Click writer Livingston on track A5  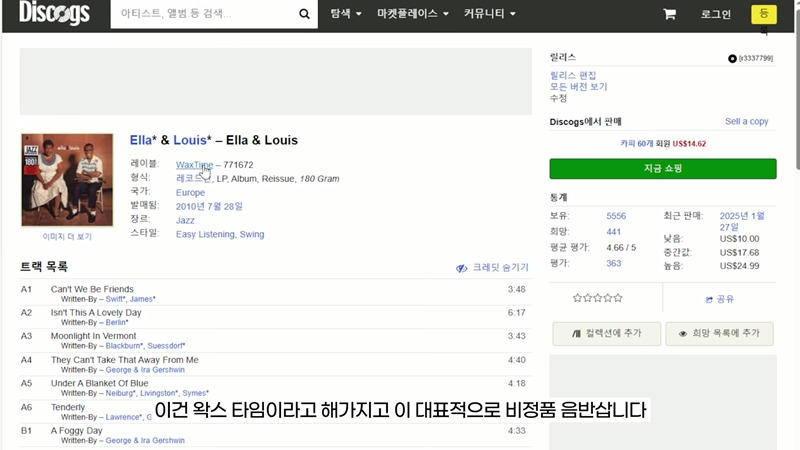coord(158,393)
